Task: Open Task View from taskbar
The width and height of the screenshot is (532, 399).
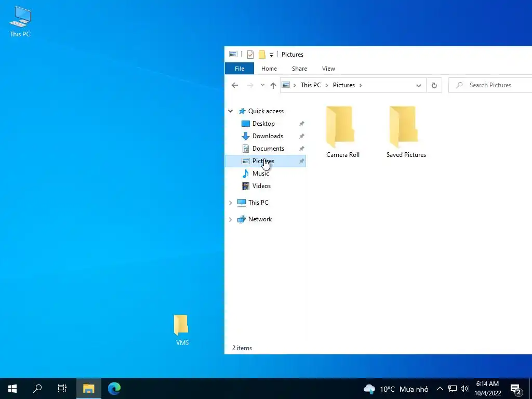Action: coord(62,389)
